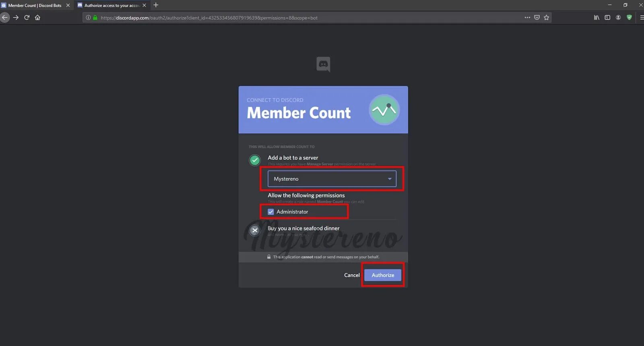The image size is (644, 346).
Task: Click the green shield extension icon
Action: tap(629, 17)
